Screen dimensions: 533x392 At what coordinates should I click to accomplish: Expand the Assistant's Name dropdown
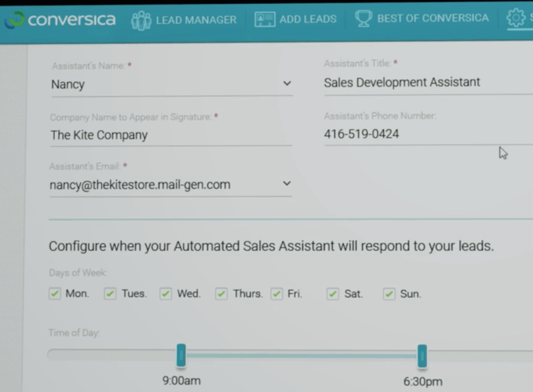(x=287, y=84)
